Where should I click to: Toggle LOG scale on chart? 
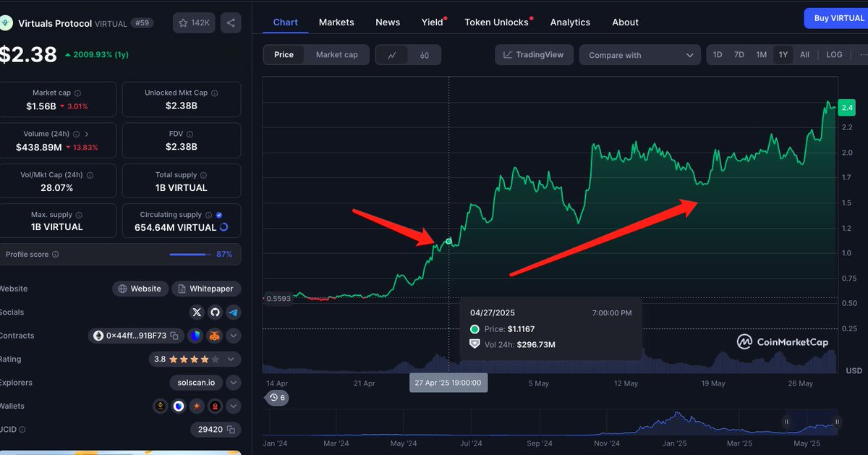click(x=834, y=55)
